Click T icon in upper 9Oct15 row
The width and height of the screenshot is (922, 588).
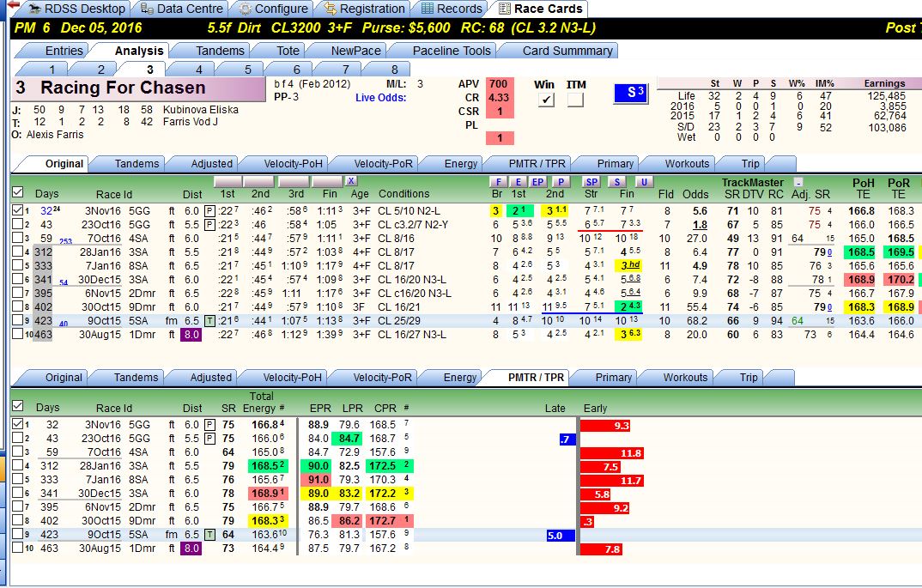[x=209, y=320]
